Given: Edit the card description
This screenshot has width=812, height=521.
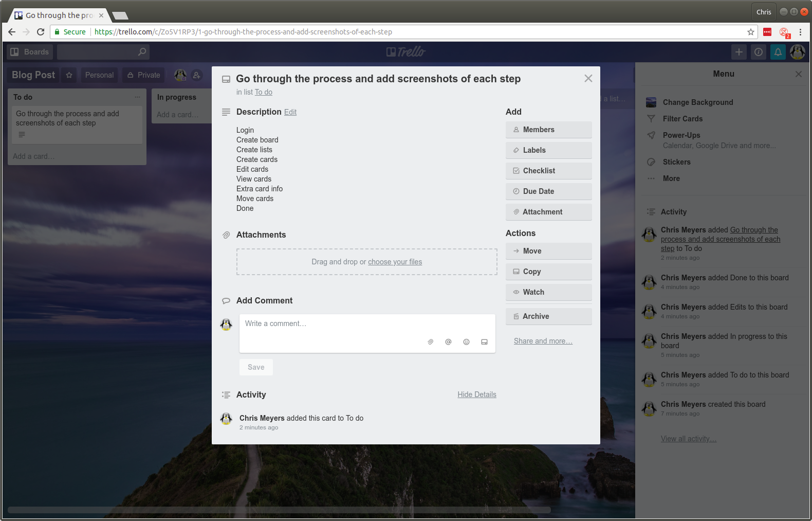Looking at the screenshot, I should (x=290, y=112).
